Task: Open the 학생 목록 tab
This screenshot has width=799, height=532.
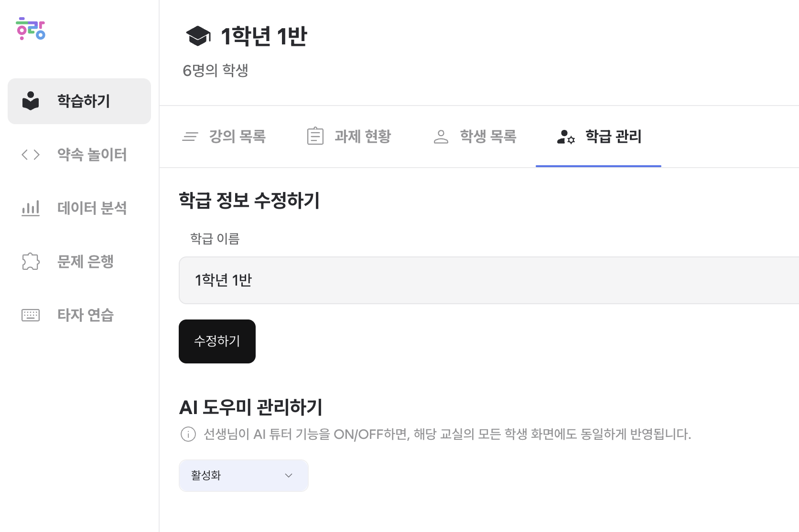Action: point(488,137)
